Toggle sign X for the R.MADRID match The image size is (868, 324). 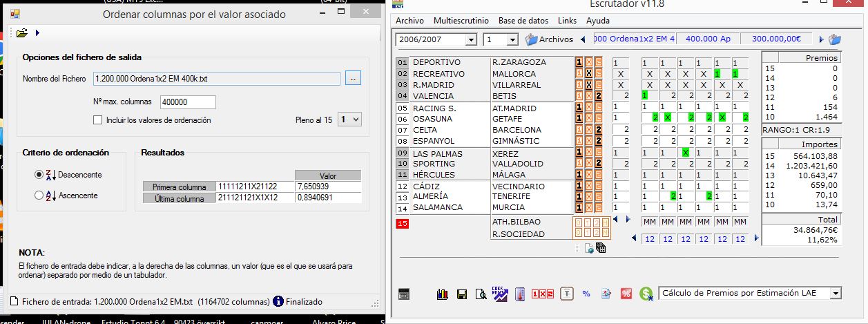588,85
